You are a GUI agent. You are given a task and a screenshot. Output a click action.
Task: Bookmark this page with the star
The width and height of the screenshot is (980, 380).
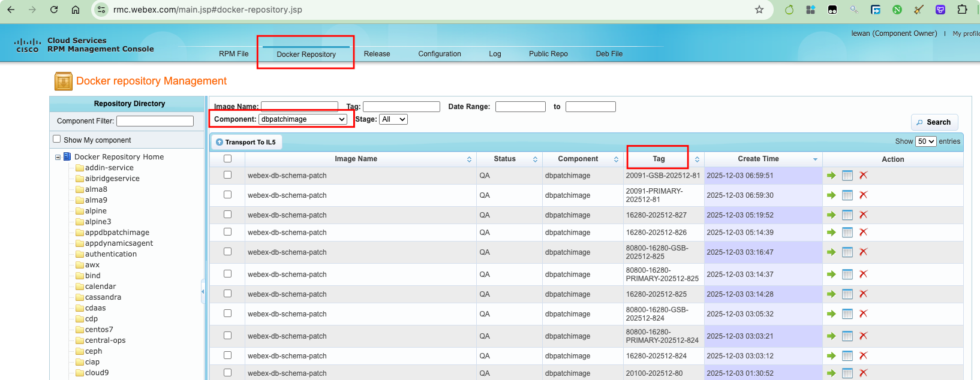tap(759, 10)
